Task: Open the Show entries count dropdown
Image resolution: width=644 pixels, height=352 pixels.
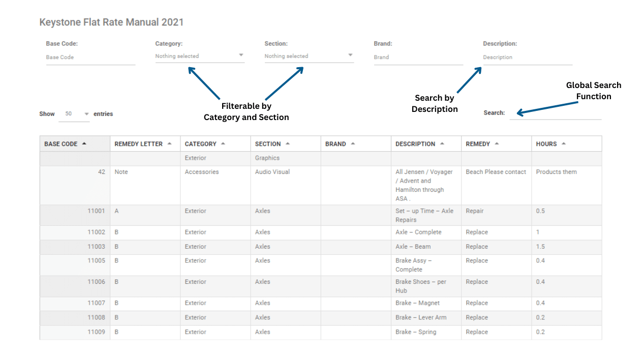Action: (74, 114)
